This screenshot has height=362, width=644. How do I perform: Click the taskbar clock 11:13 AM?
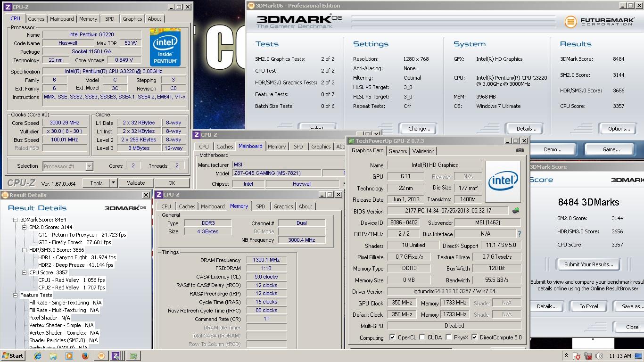click(620, 356)
